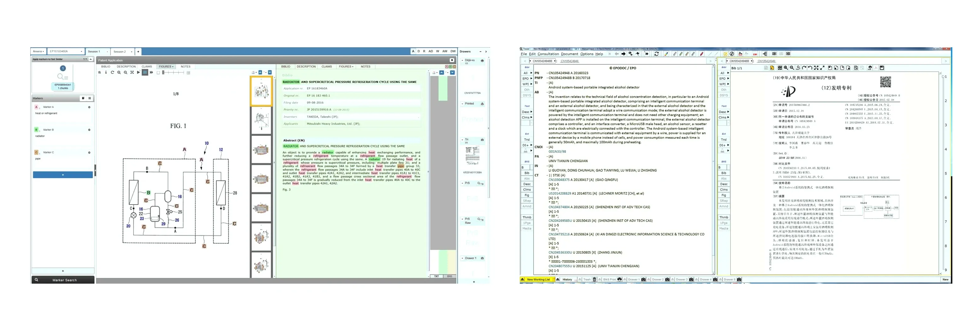Open cited document CN103048375 link
This screenshot has height=312, width=980.
tap(559, 180)
